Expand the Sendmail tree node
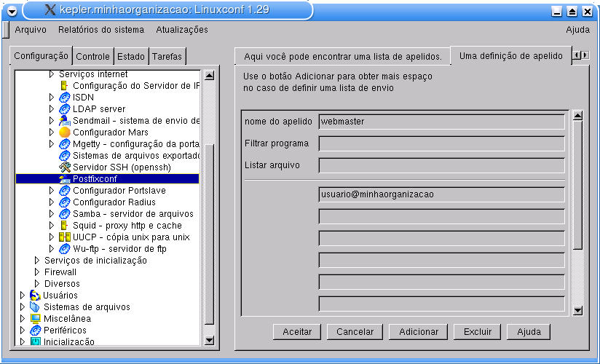Viewport: 600px width, 364px height. click(x=52, y=121)
